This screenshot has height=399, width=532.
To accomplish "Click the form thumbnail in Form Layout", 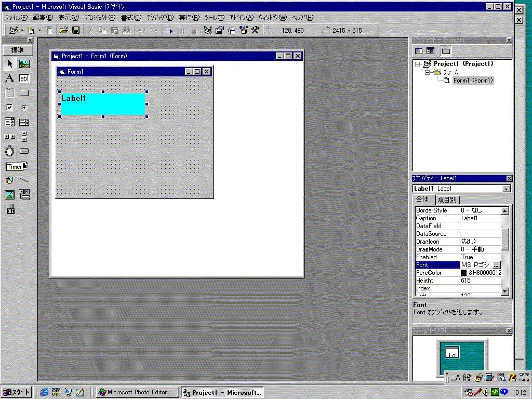I will point(453,352).
